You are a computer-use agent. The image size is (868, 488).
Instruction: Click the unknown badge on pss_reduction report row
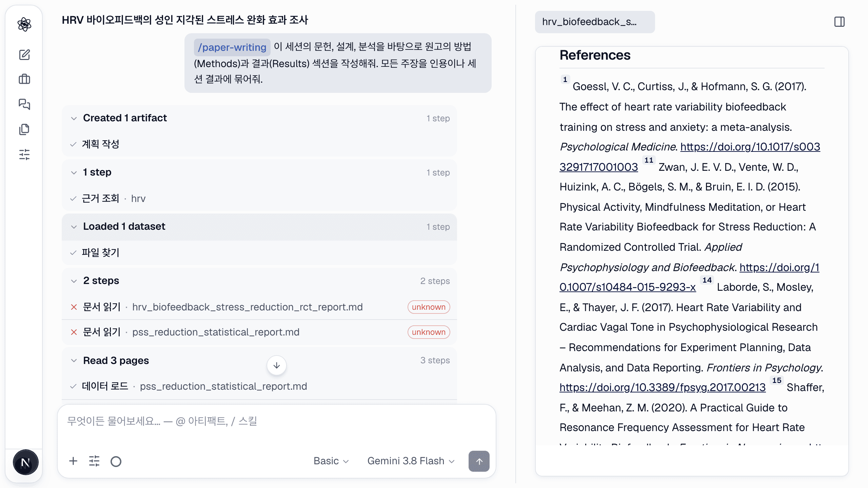(429, 332)
